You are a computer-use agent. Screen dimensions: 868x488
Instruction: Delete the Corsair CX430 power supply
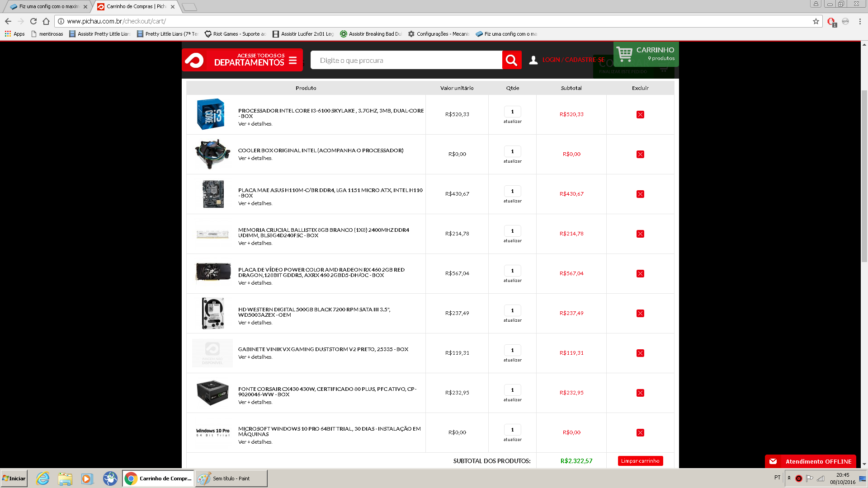[640, 393]
